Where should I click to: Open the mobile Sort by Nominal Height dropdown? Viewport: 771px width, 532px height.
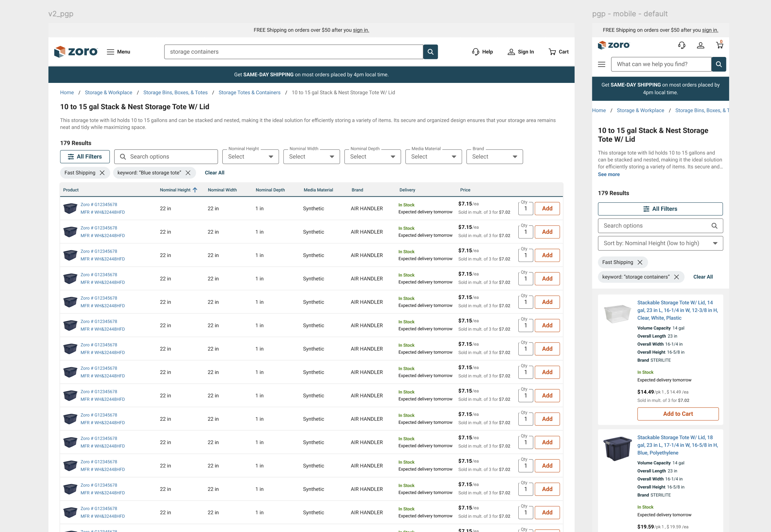(660, 243)
